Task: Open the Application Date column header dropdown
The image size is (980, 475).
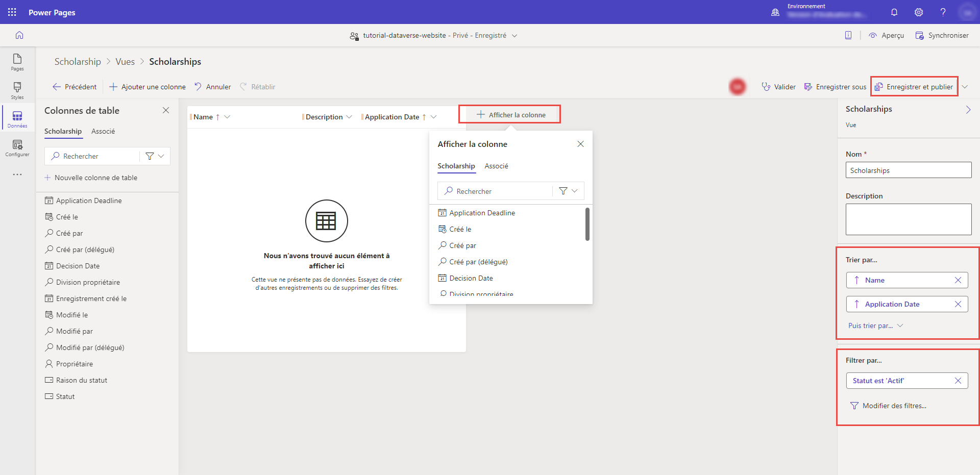Action: click(x=434, y=117)
